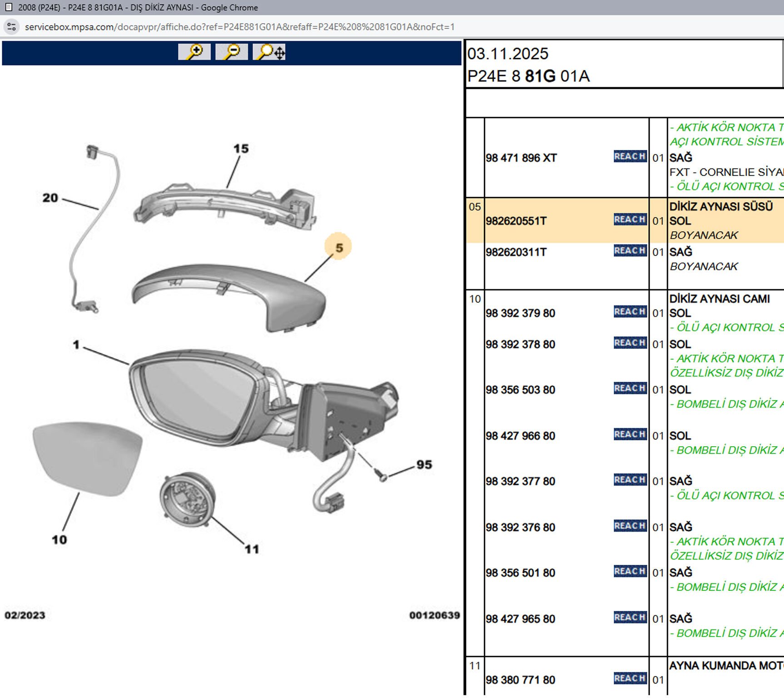Click REACH badge for part 982620551T

[630, 219]
